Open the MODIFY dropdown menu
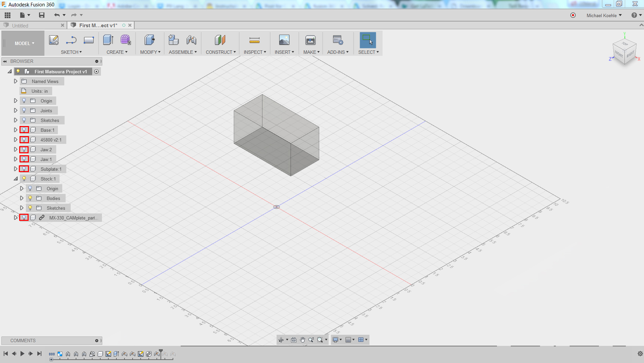The height and width of the screenshot is (363, 644). [x=150, y=52]
